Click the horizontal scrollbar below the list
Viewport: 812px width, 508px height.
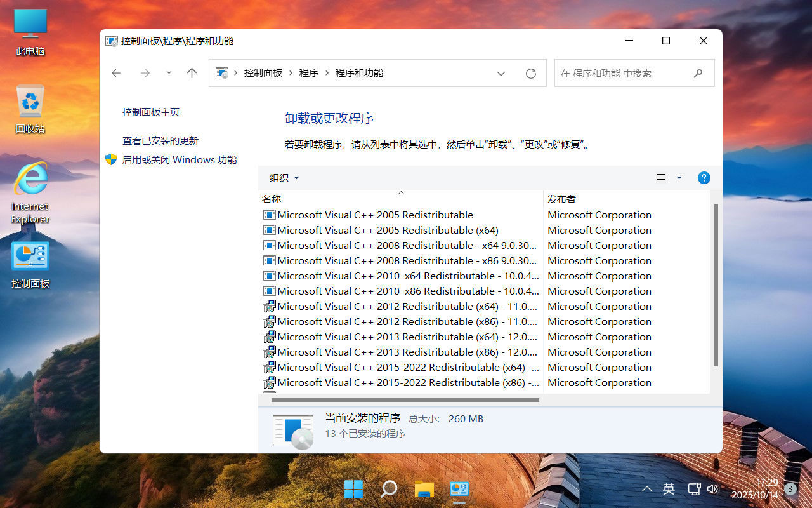400,399
